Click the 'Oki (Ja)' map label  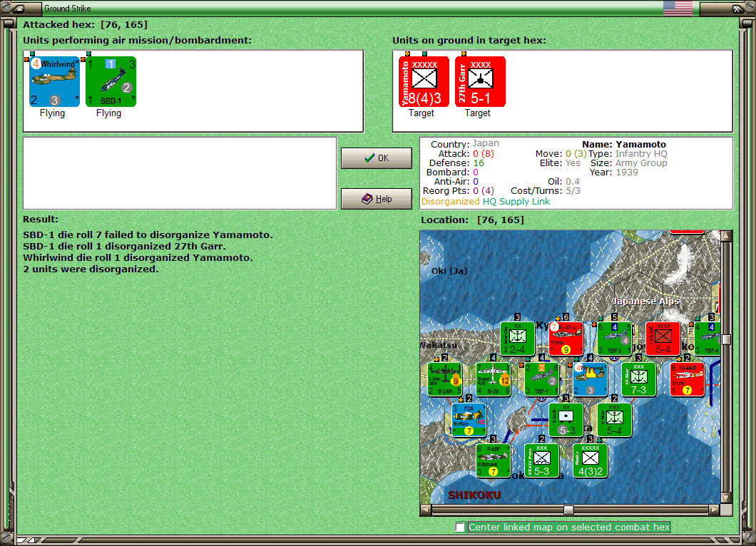pos(449,271)
